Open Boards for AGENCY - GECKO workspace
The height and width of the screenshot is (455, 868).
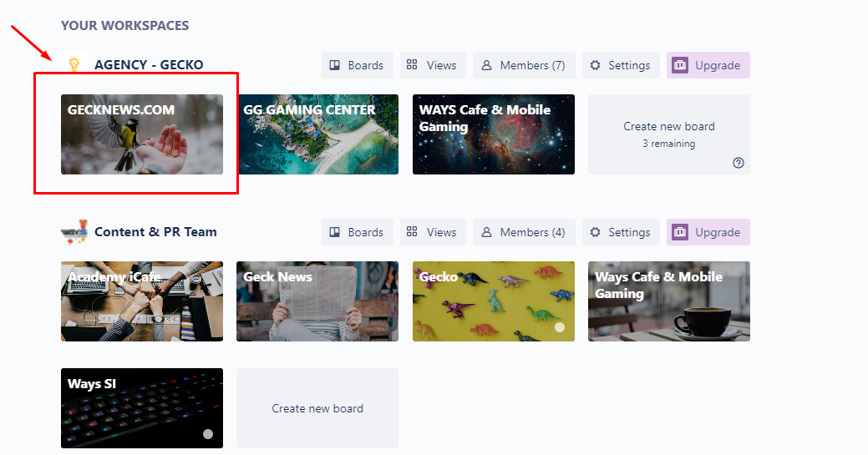click(357, 65)
